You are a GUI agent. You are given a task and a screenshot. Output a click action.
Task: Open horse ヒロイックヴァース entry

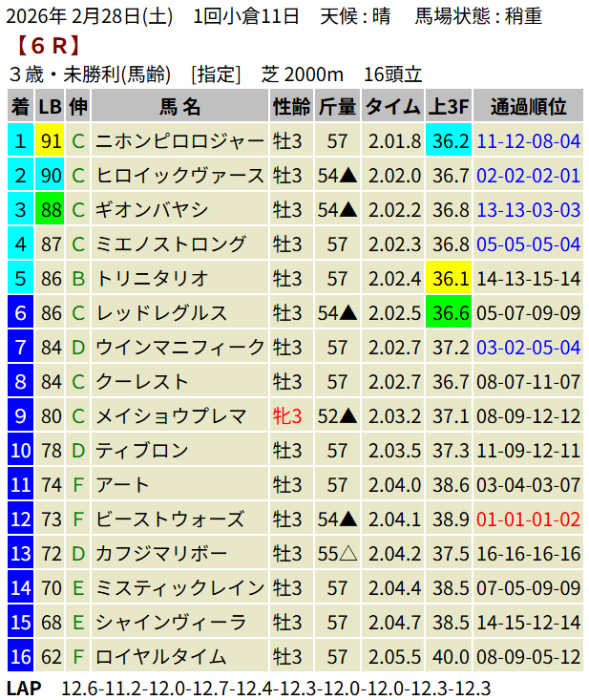[179, 176]
